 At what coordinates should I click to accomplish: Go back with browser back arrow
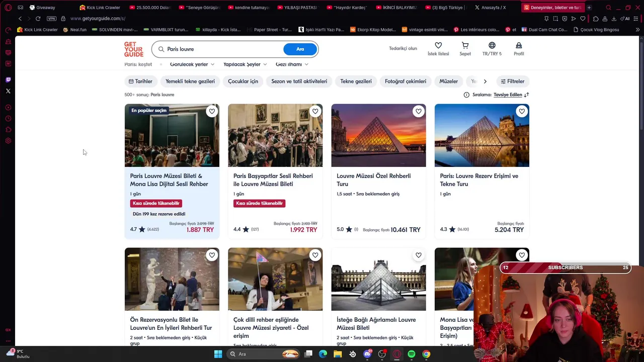pyautogui.click(x=20, y=19)
